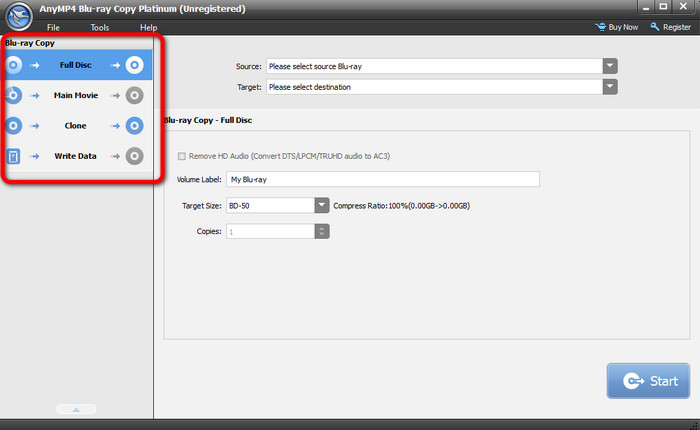Image resolution: width=700 pixels, height=430 pixels.
Task: Click the Buy Now shopping cart icon
Action: [600, 27]
